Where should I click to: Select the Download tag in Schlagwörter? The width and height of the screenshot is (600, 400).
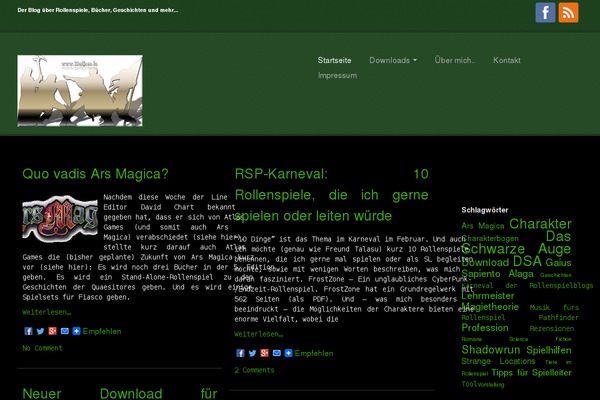point(485,263)
